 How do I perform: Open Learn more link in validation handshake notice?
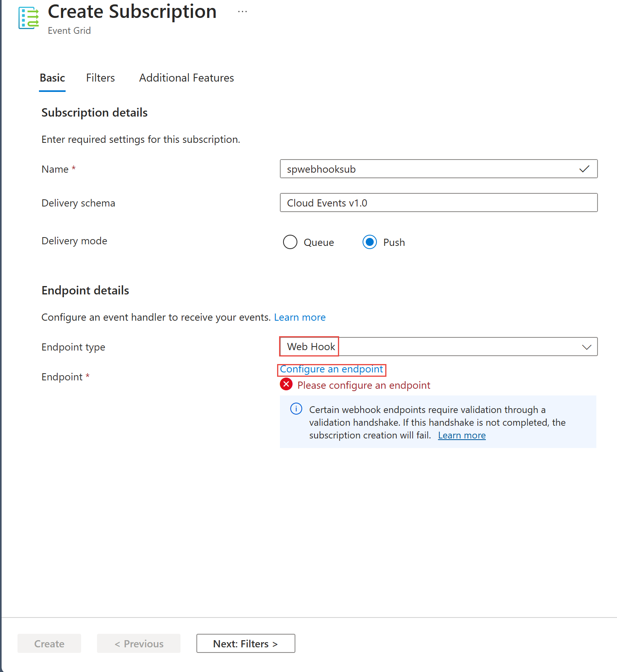click(x=462, y=435)
